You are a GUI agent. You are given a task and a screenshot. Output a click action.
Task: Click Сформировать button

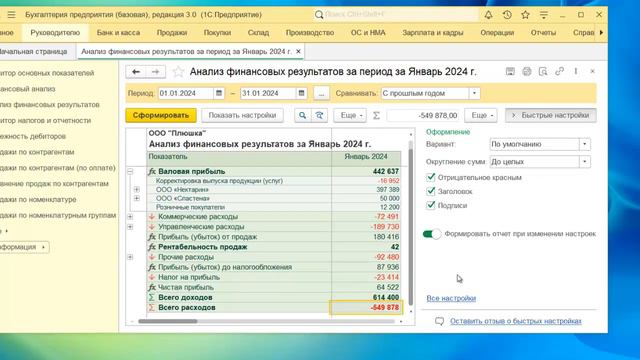(x=161, y=116)
